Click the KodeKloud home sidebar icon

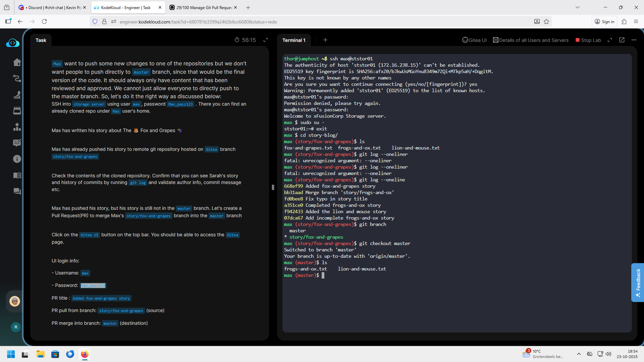(x=17, y=62)
